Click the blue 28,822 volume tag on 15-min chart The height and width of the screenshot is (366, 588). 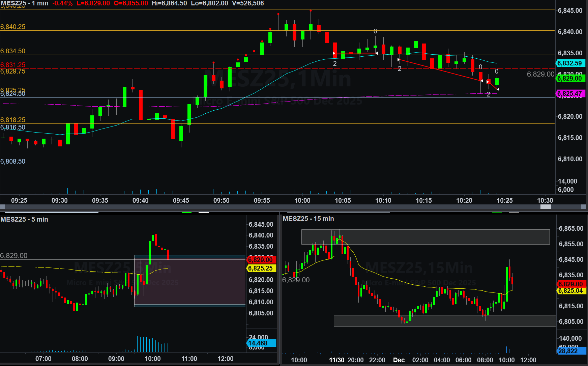[570, 351]
